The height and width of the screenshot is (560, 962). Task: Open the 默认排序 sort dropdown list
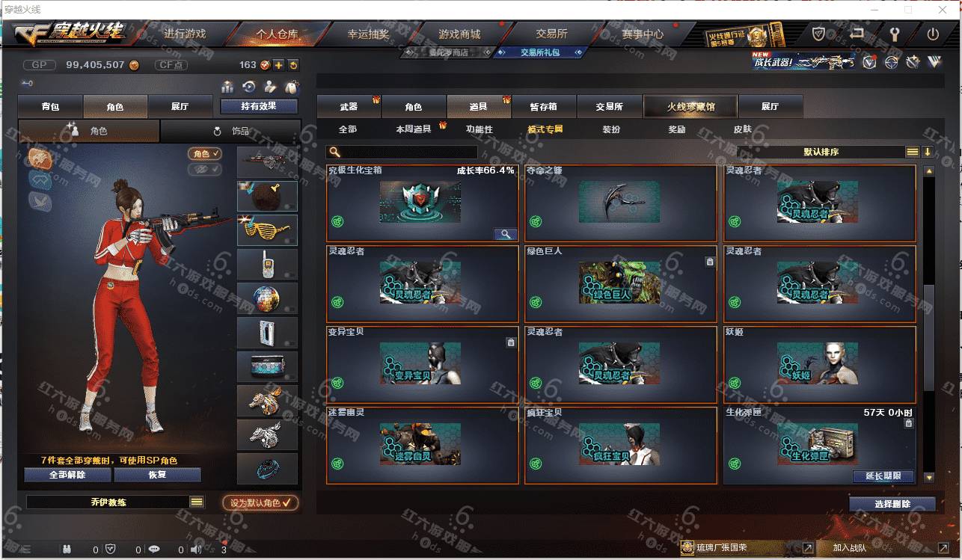click(x=912, y=152)
